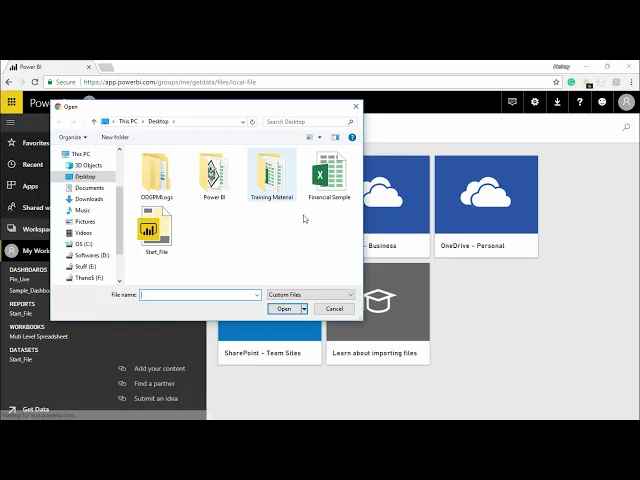Expand the File name combo dropdown
The width and height of the screenshot is (640, 480).
257,295
